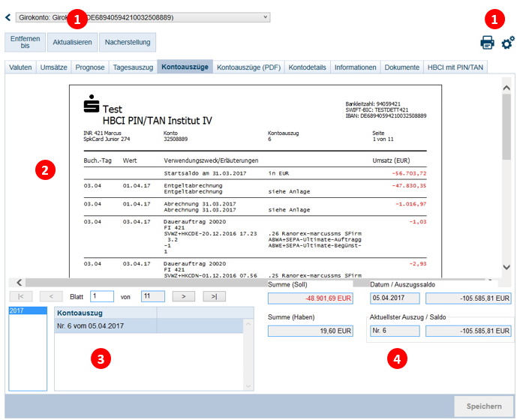Click the Abrechnung amount -1.016,97
This screenshot has width=517, height=420.
click(x=411, y=204)
